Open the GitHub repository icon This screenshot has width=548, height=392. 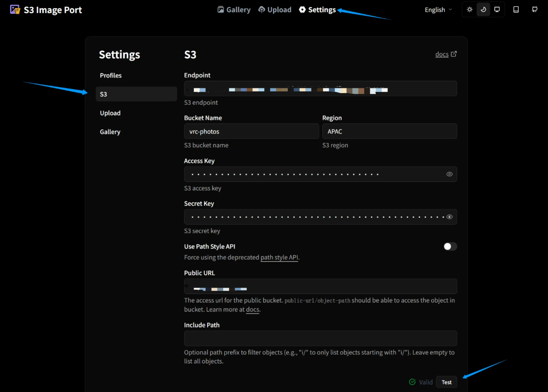[x=535, y=10]
